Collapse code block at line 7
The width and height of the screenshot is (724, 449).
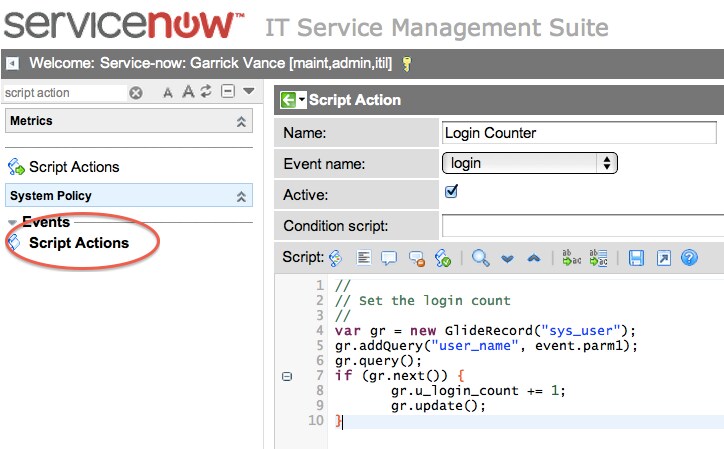click(287, 376)
